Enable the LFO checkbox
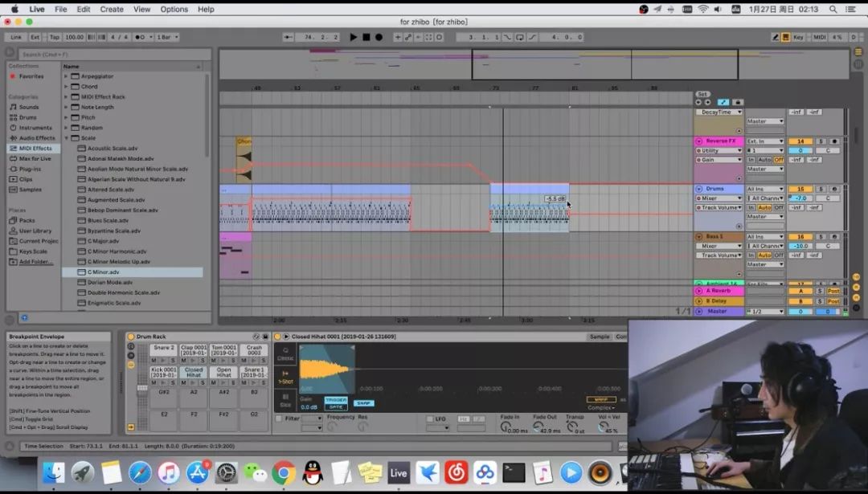 point(429,418)
